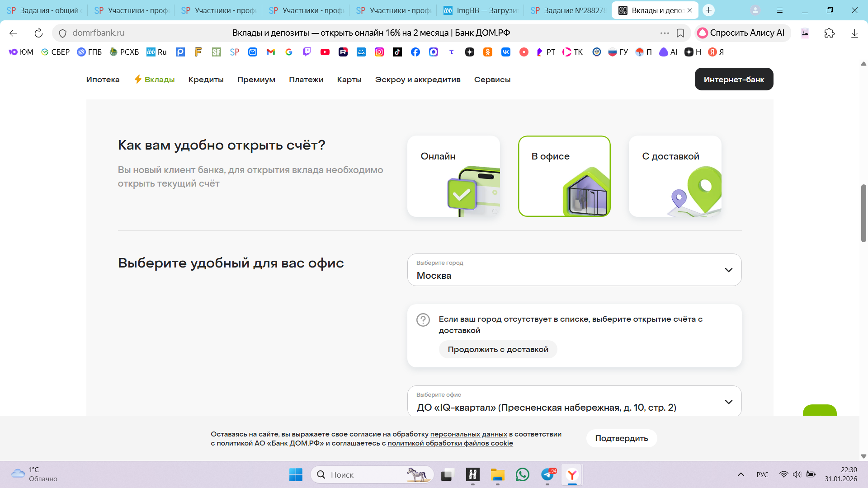Click the question mark help icon
The height and width of the screenshot is (488, 868).
pos(423,320)
